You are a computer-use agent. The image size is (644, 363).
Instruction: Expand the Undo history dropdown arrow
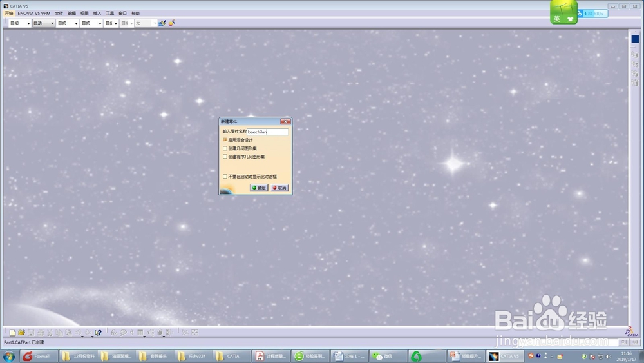coord(82,337)
